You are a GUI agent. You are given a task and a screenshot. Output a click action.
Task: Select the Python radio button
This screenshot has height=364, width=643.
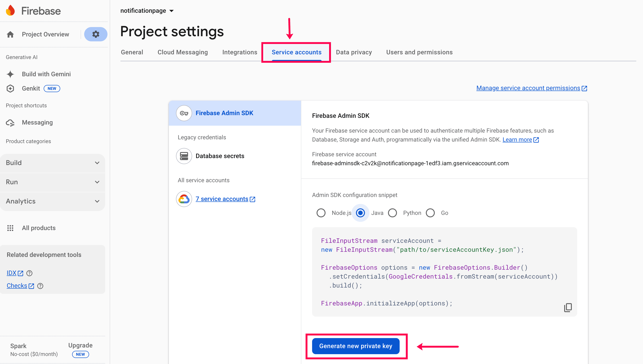pyautogui.click(x=392, y=213)
